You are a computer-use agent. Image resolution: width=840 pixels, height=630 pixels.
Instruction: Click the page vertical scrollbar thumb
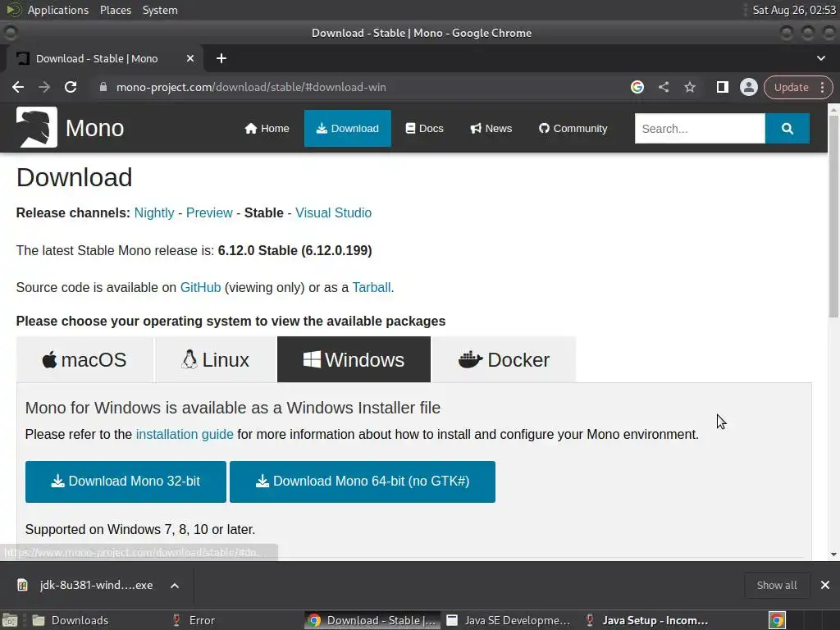click(x=833, y=216)
